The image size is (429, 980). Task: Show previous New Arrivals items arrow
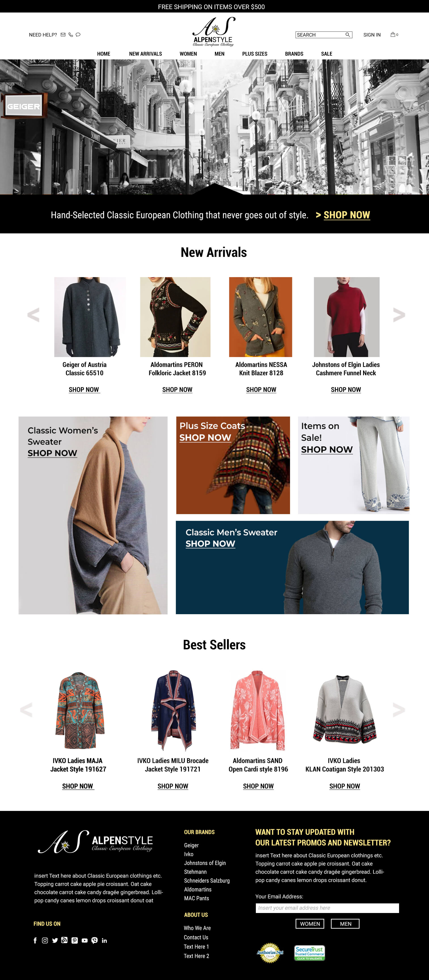(x=34, y=315)
